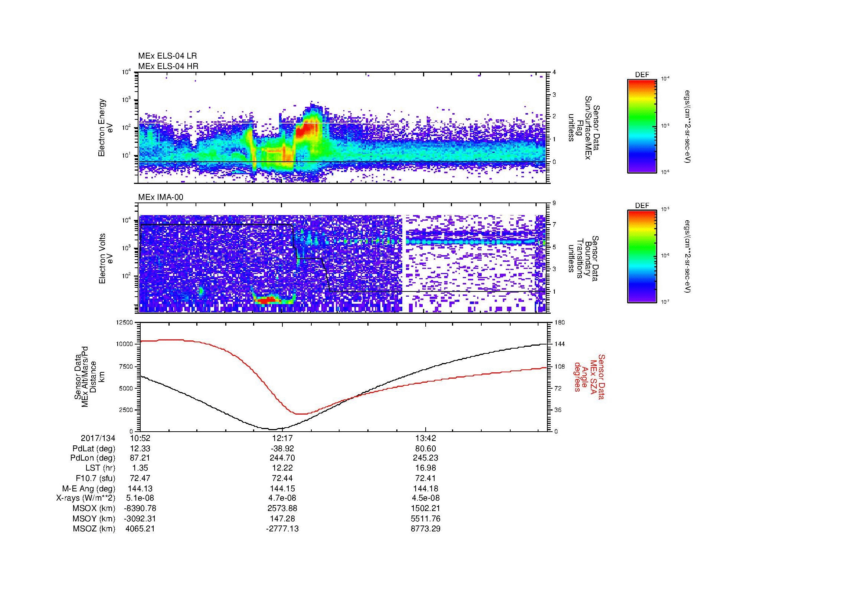Click the 'Electron Volts eV' axis label

[106, 259]
